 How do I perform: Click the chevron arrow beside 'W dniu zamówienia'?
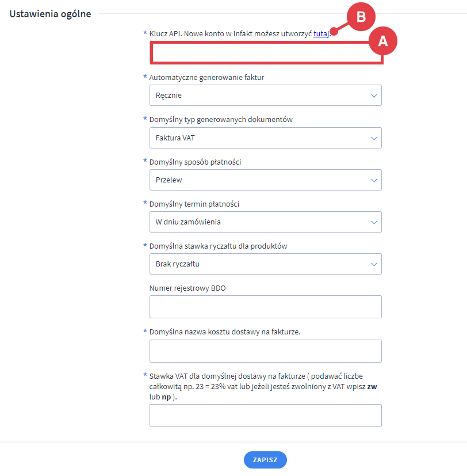tap(374, 222)
